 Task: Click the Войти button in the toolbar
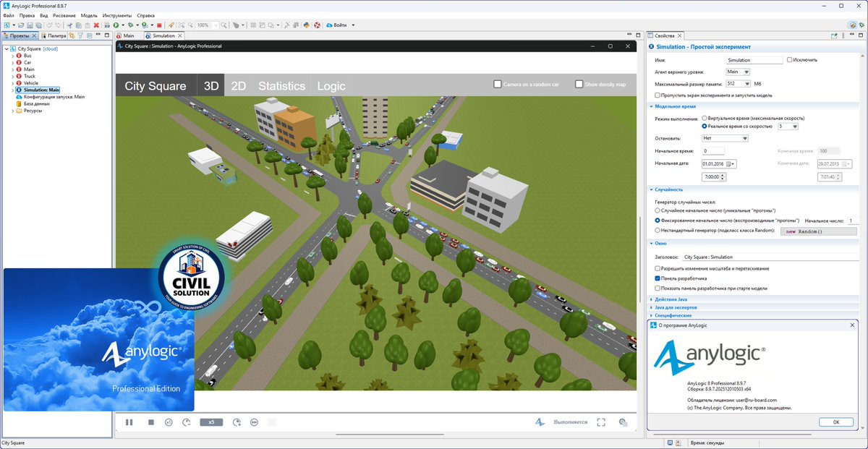(x=340, y=24)
